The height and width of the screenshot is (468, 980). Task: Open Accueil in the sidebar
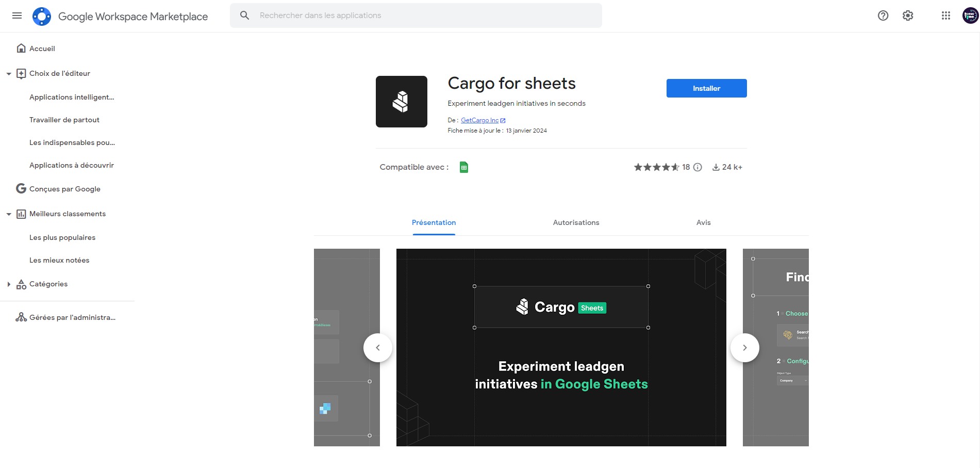tap(42, 49)
